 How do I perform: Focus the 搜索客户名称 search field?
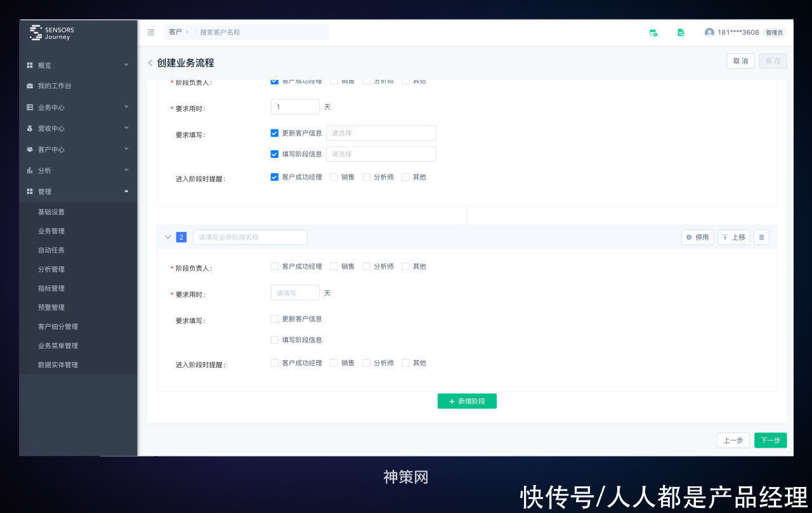tap(262, 32)
